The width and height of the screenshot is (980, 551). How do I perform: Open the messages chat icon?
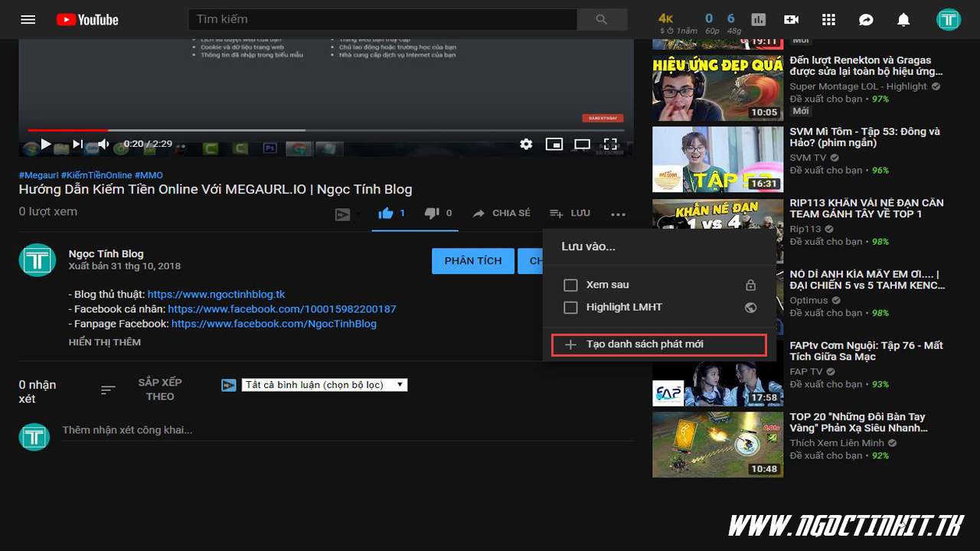(866, 20)
